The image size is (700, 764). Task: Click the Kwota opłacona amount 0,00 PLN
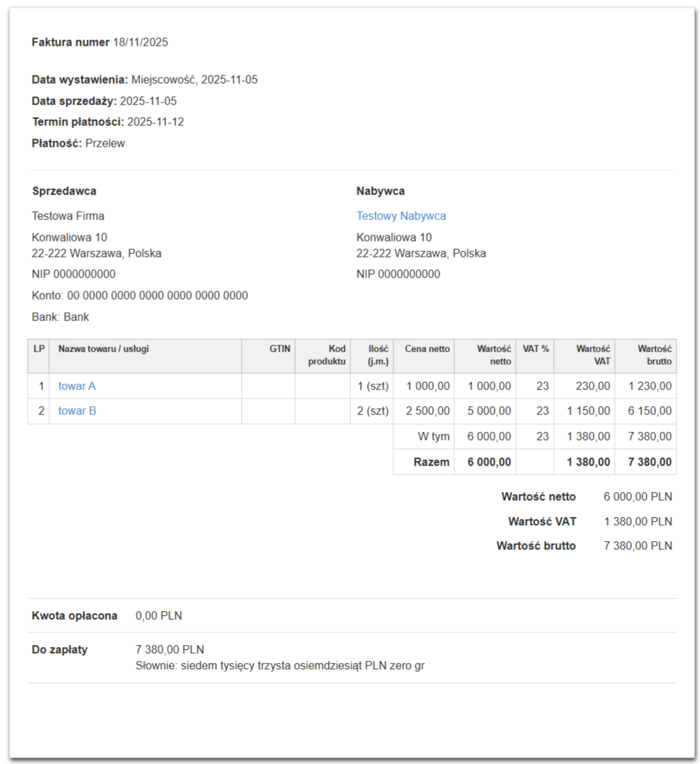pos(159,616)
